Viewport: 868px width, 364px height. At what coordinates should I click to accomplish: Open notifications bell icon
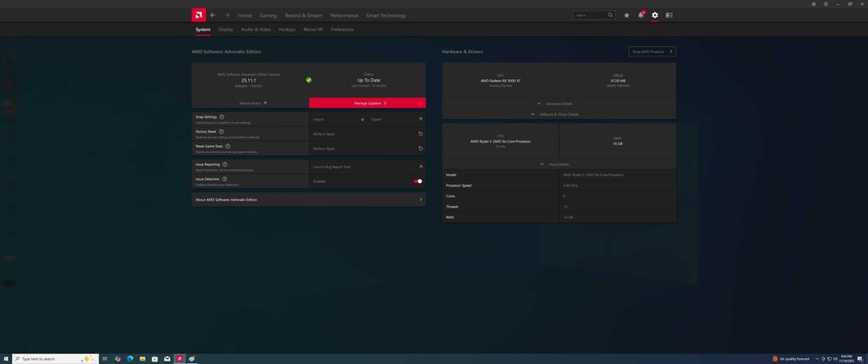tap(641, 16)
